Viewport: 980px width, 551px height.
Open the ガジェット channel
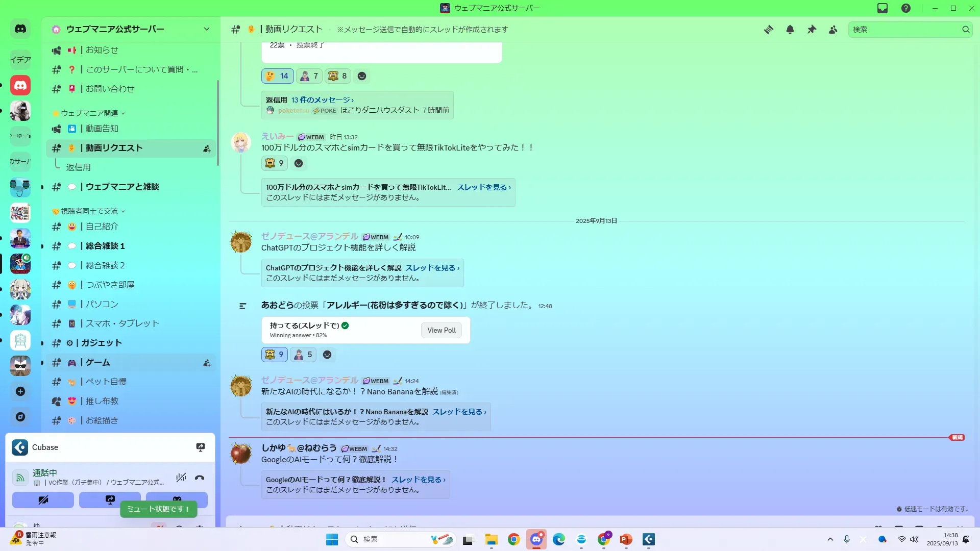coord(102,343)
